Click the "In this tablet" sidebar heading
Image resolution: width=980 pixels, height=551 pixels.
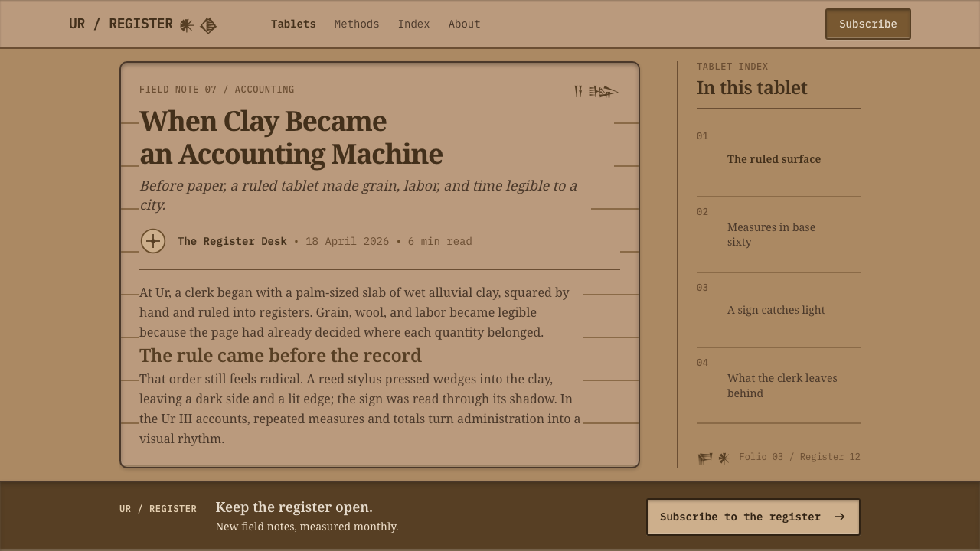(752, 88)
